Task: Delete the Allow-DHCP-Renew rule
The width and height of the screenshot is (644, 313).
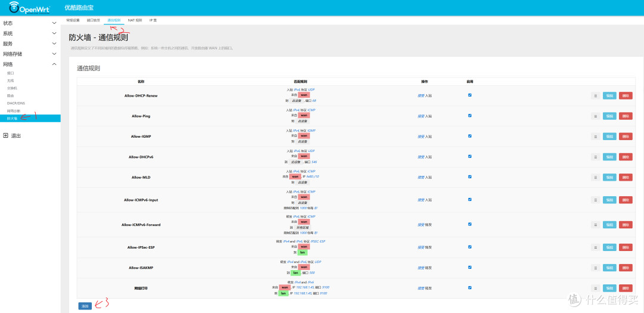Action: coord(626,96)
